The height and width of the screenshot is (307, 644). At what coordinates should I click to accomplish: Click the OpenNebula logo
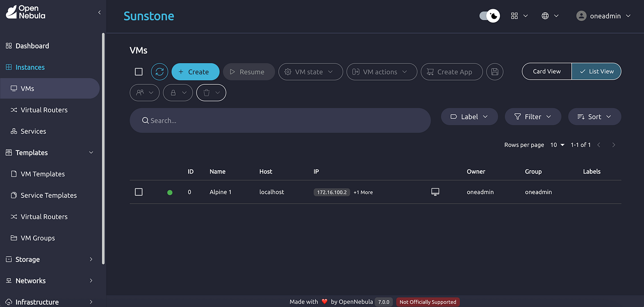click(25, 12)
